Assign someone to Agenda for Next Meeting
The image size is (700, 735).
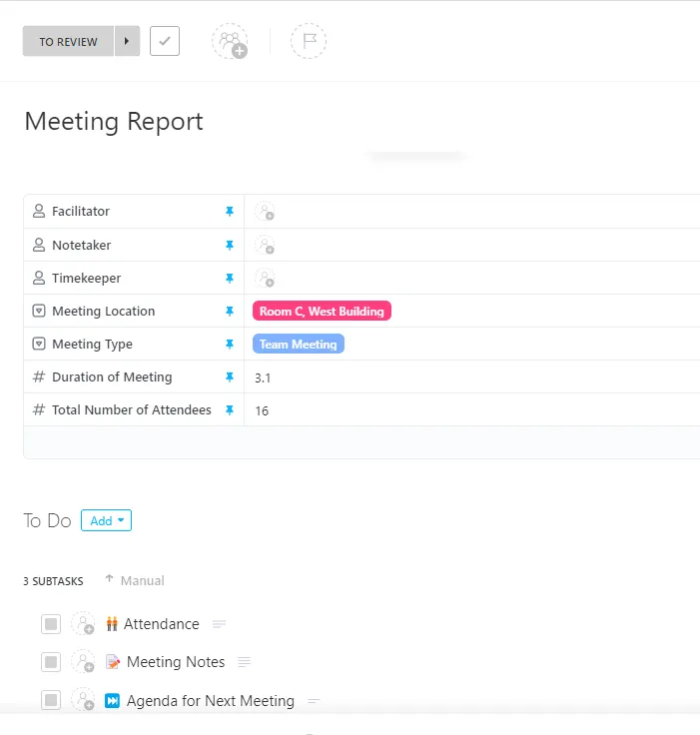[83, 700]
